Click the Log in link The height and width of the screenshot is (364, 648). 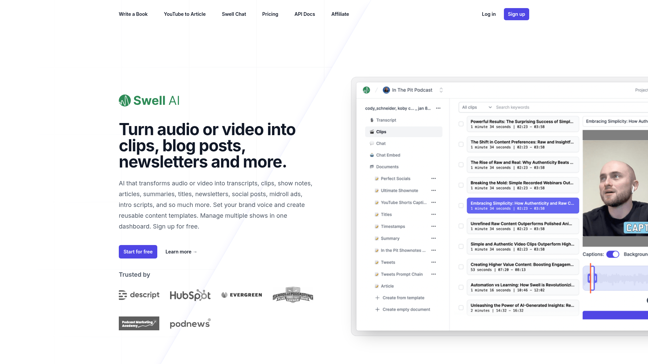[x=488, y=14]
